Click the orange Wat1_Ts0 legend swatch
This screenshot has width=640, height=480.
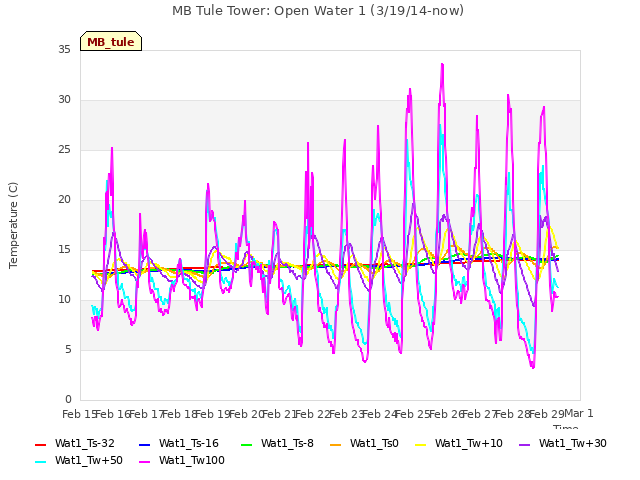tap(336, 444)
